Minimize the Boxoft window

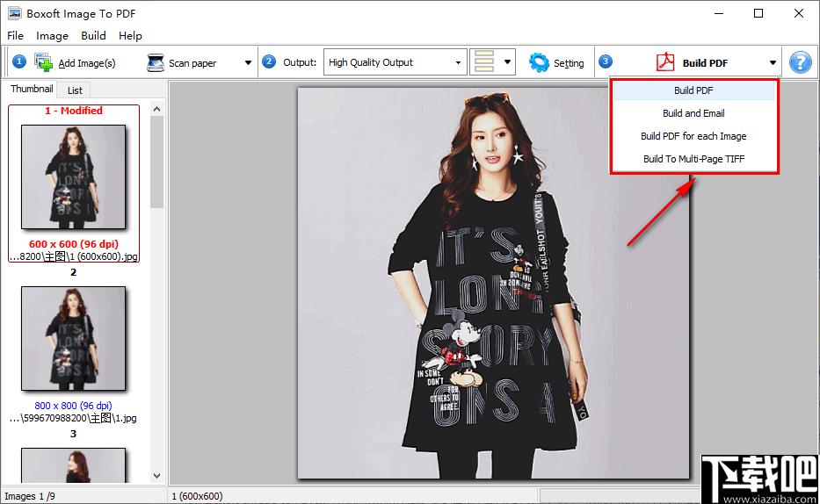point(719,13)
